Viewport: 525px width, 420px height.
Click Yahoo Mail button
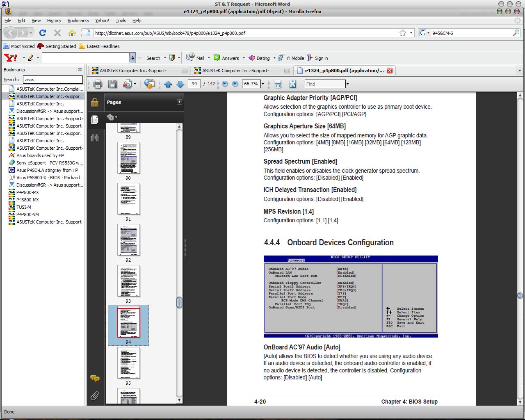[196, 58]
